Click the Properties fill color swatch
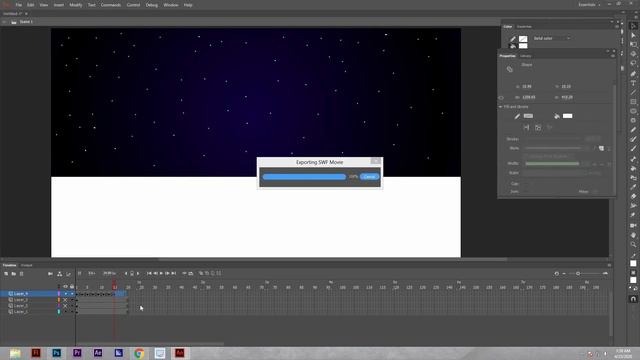This screenshot has height=360, width=640. (567, 116)
